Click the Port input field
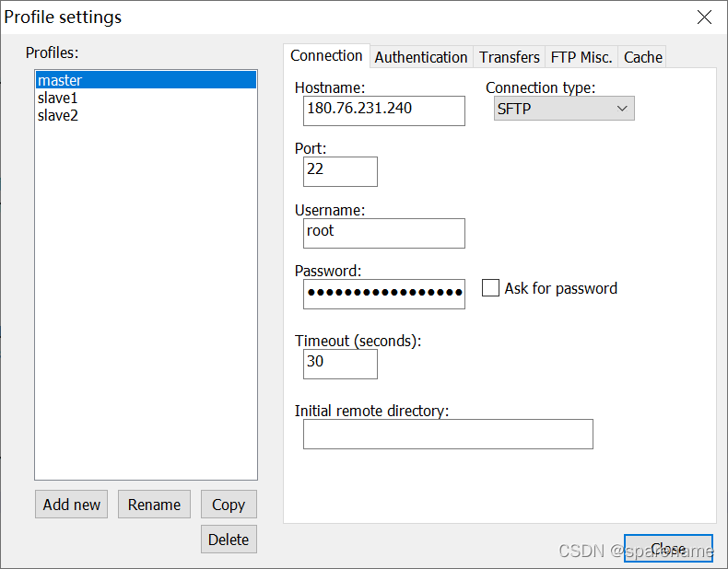The height and width of the screenshot is (569, 728). tap(340, 171)
